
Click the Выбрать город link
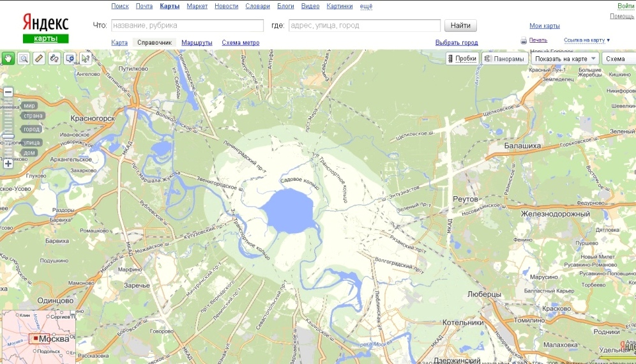[457, 43]
